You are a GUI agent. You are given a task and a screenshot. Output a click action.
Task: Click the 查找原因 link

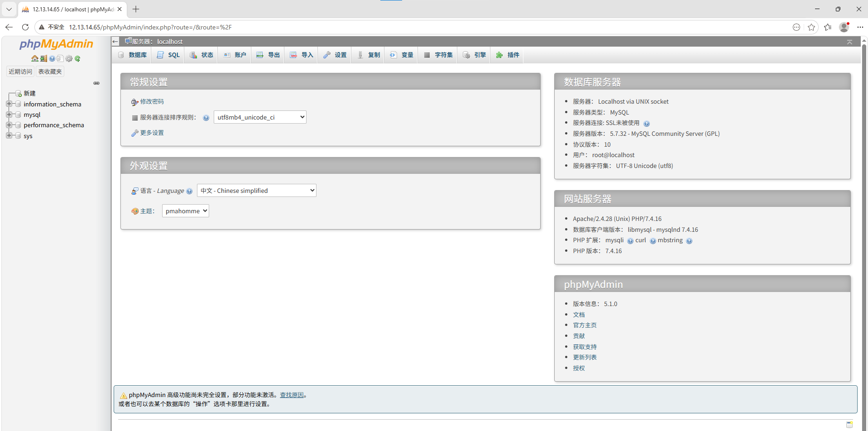(292, 395)
